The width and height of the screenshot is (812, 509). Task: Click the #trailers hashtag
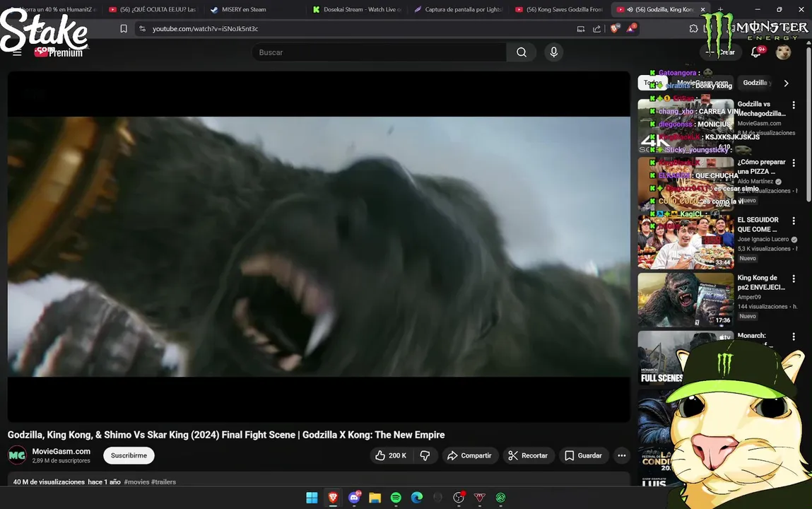[164, 482]
